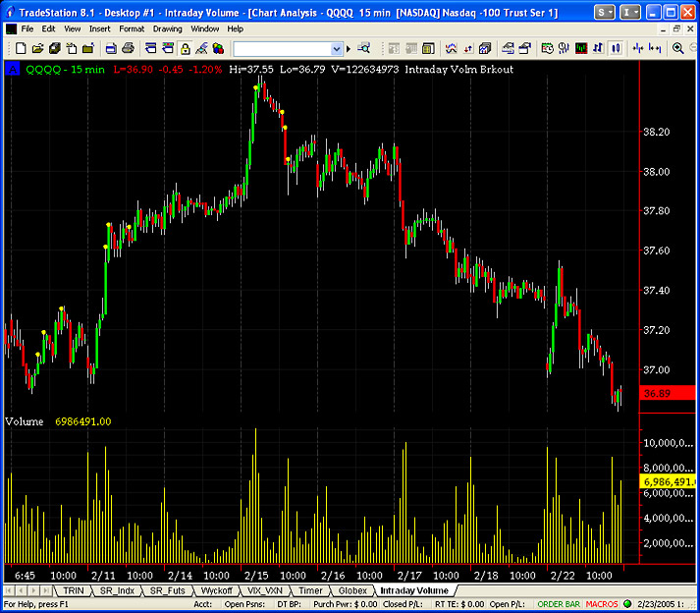Click the blue A analysis box by QQQQ

click(x=13, y=69)
